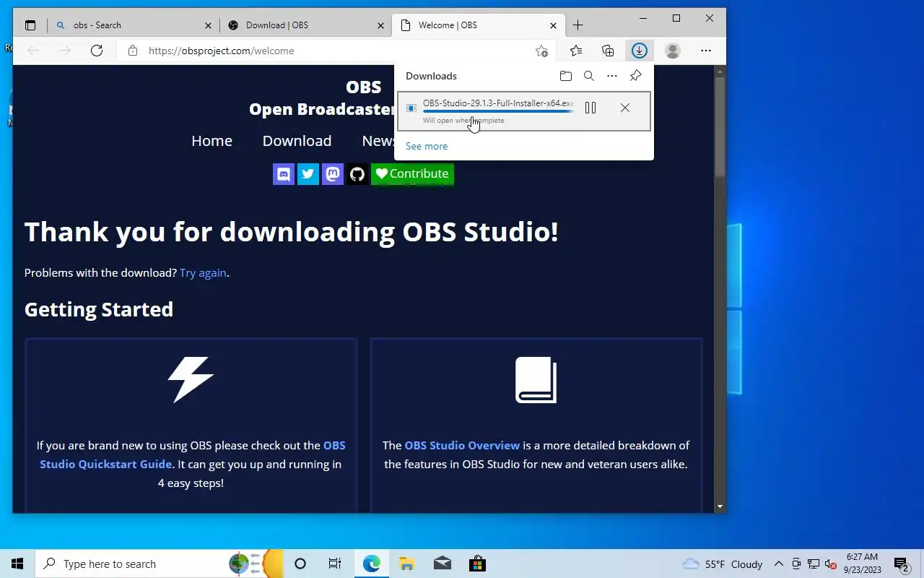Close the 'Welcome | OBS' tab
924x578 pixels.
pyautogui.click(x=553, y=25)
